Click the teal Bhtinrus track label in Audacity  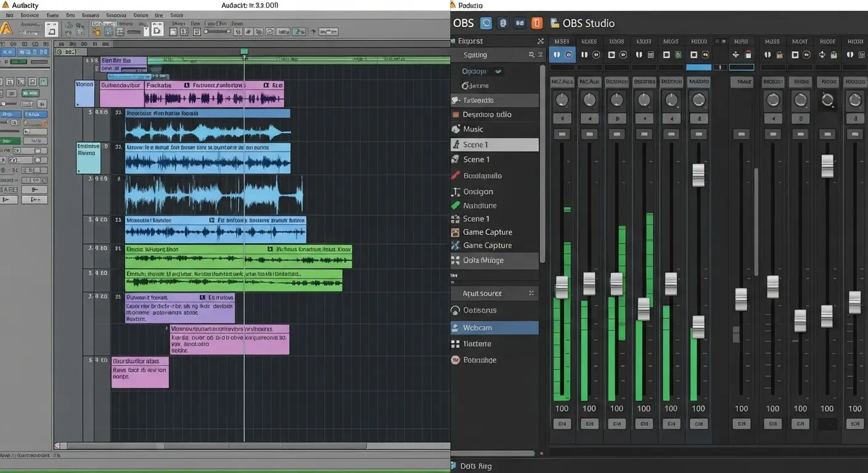point(88,158)
